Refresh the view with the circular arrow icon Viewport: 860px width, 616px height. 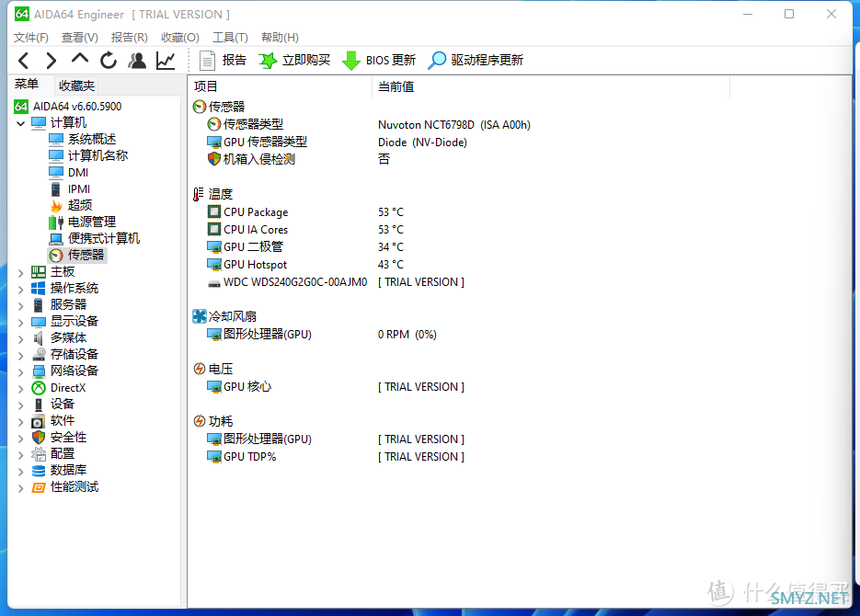click(109, 61)
